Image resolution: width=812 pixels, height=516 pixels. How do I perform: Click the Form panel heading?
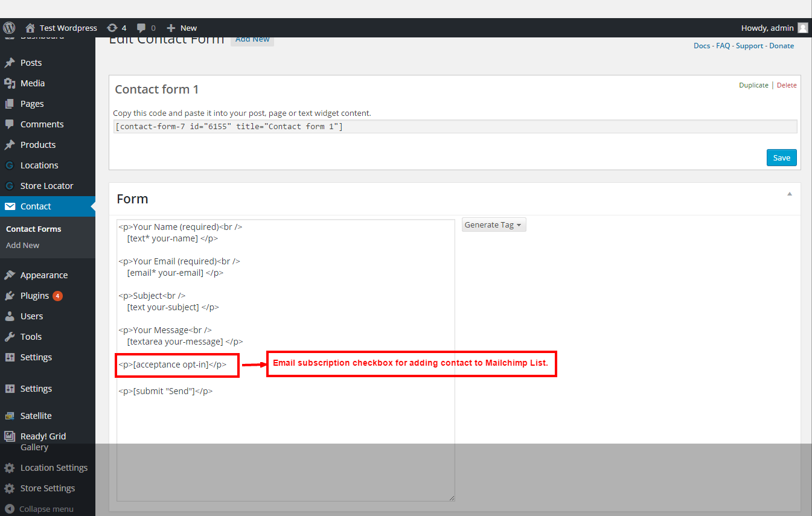click(132, 199)
